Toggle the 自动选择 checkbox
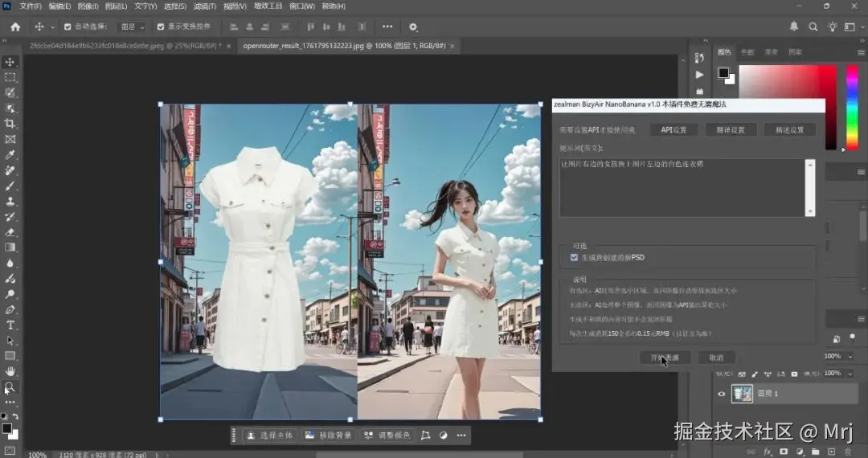Image resolution: width=868 pixels, height=458 pixels. click(68, 27)
